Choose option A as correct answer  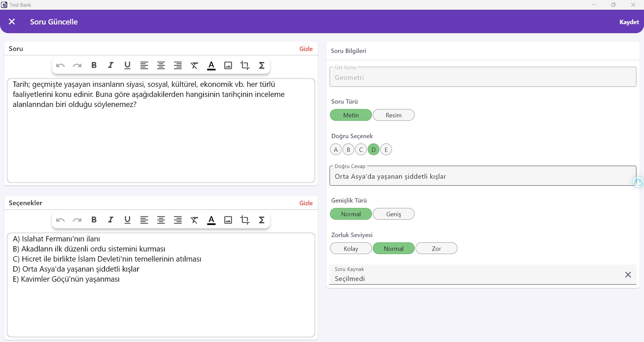pos(336,150)
